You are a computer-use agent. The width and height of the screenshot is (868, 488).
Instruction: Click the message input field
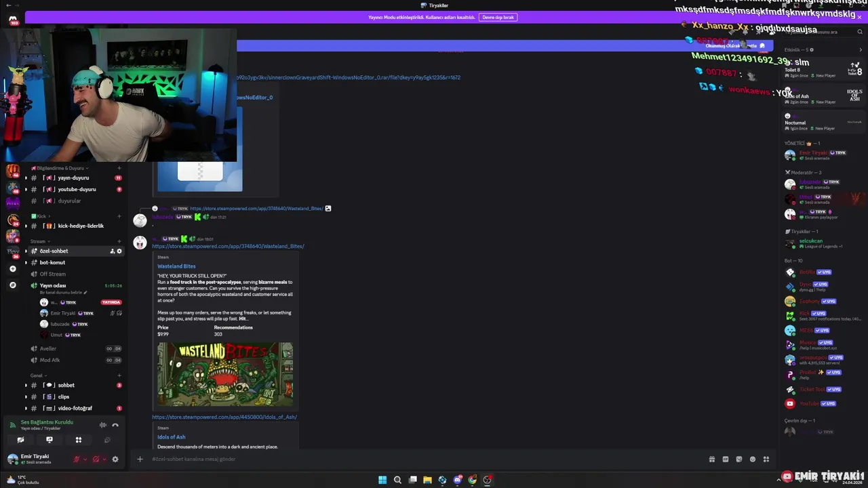[427, 459]
